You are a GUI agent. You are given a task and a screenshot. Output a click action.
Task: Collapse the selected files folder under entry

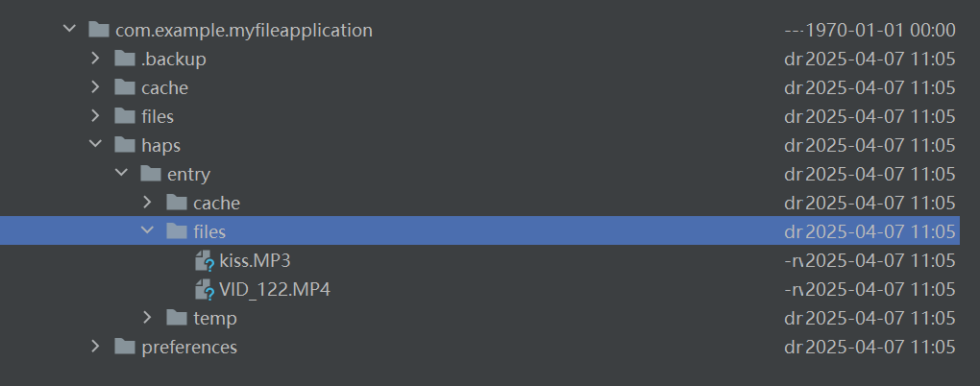click(x=148, y=230)
